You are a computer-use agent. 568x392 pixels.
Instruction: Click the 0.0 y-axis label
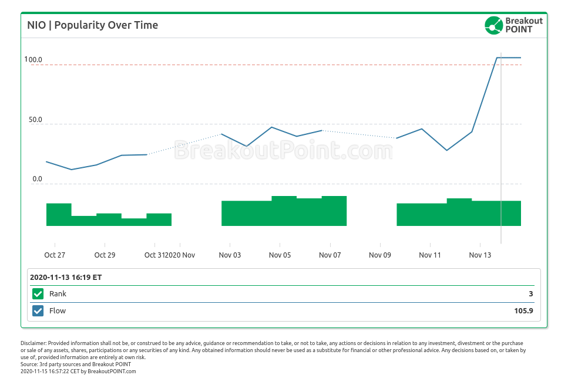(37, 179)
